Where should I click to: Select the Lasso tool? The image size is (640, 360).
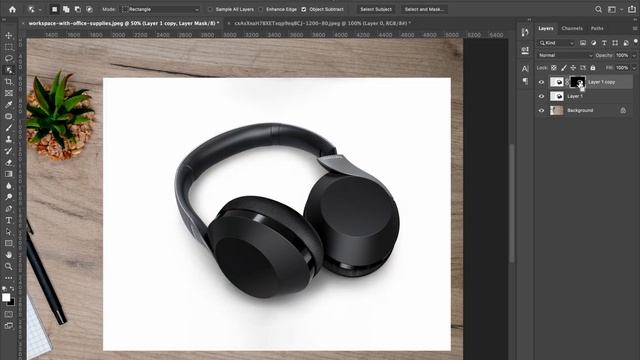click(9, 58)
